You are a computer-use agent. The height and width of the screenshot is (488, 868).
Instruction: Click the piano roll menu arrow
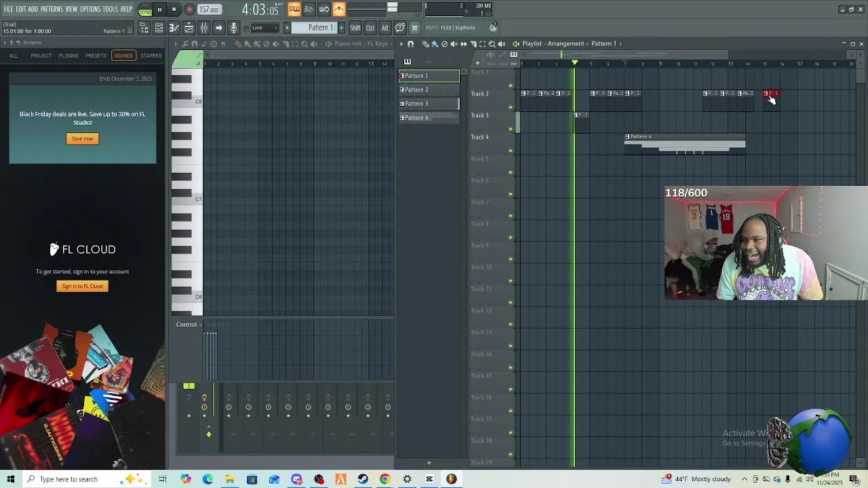click(176, 44)
